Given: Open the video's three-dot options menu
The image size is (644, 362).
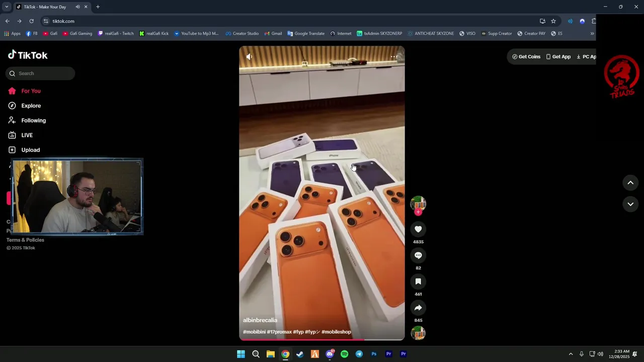Looking at the screenshot, I should coord(394,57).
